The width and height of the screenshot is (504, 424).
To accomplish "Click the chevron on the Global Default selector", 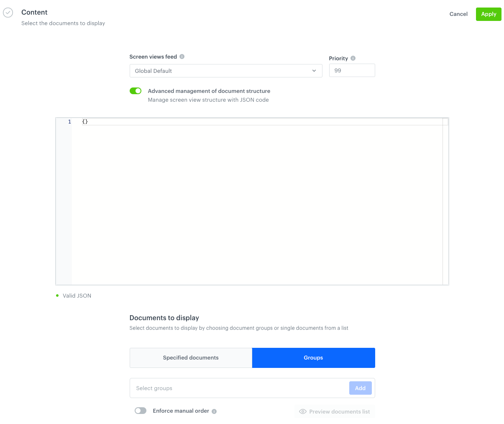I will (314, 71).
